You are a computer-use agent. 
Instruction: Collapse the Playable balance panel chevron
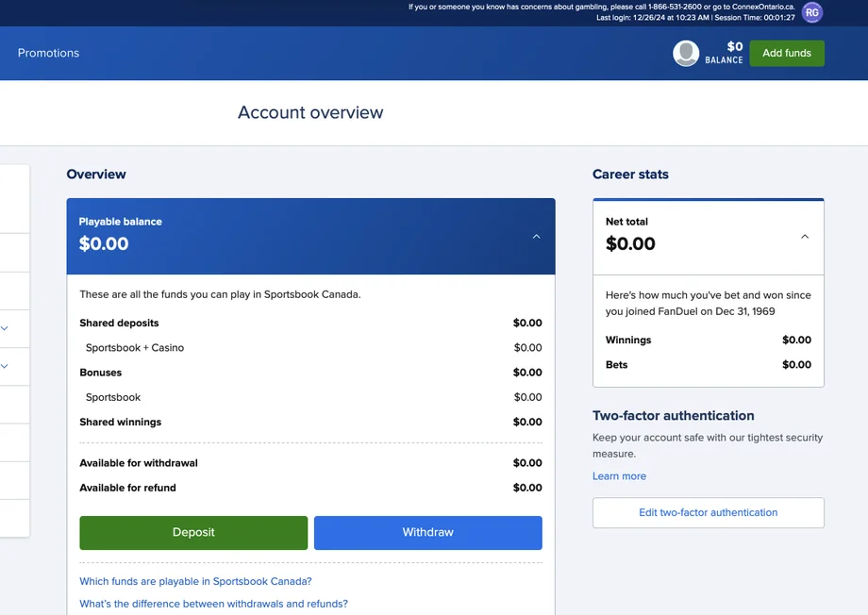tap(536, 237)
